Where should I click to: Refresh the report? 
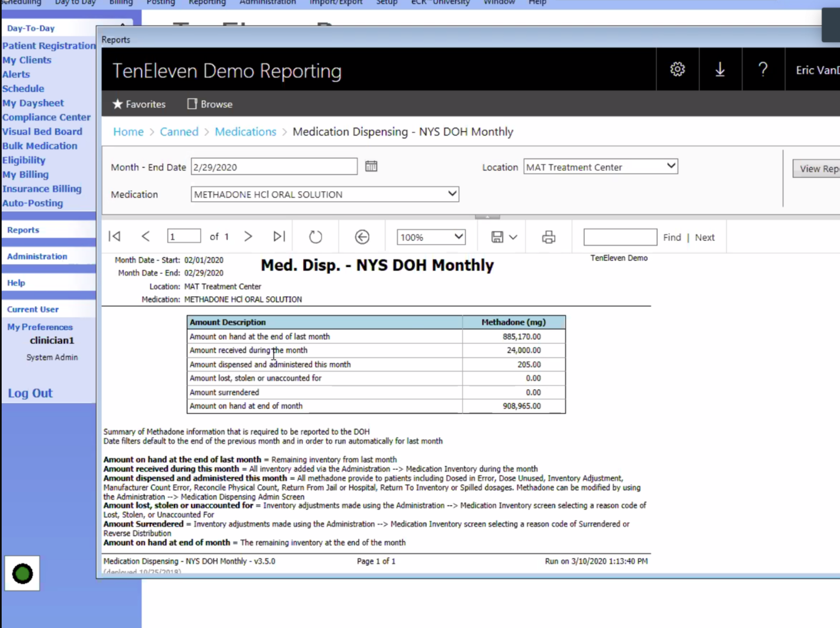(315, 237)
